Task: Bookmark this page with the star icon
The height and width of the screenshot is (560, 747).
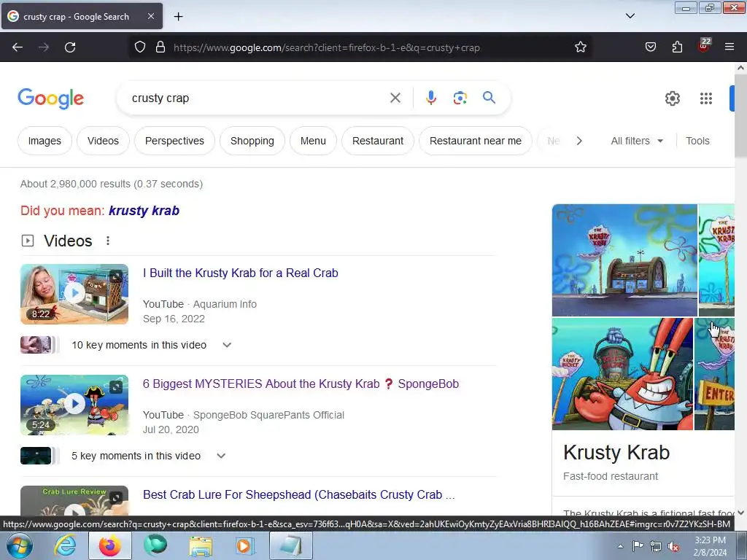Action: point(580,47)
